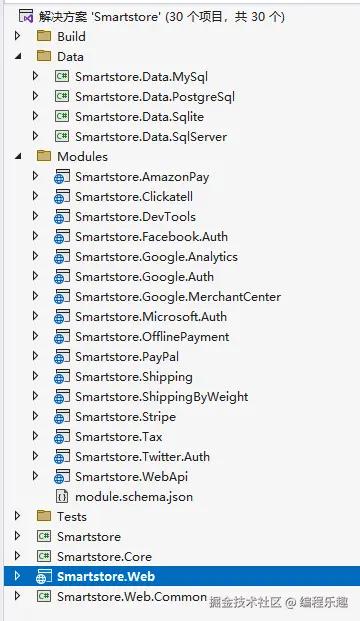Select the Smartstore.Data.PostgreSql project
Screen dimensions: 360x621
(155, 97)
